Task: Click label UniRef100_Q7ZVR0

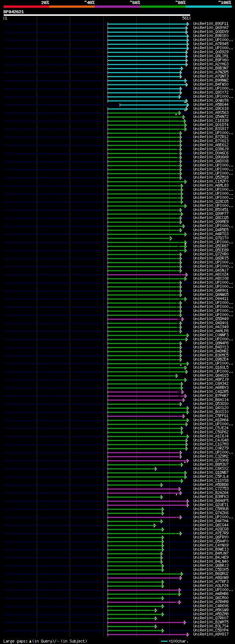Action: pos(211,254)
